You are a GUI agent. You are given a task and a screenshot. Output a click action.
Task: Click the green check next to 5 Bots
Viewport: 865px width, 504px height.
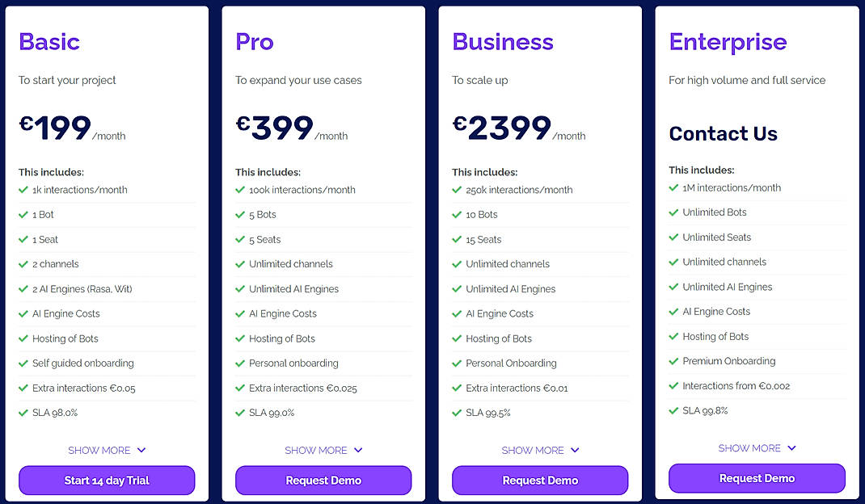240,214
